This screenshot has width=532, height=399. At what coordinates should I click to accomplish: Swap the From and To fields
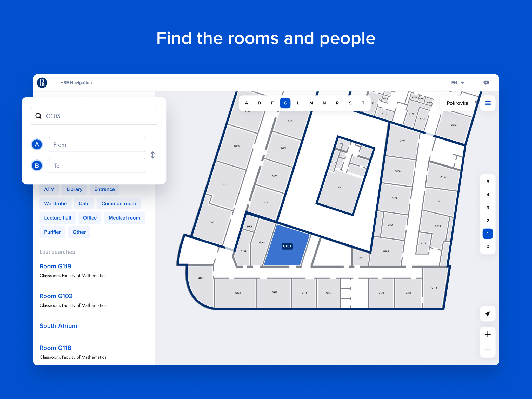pos(153,155)
